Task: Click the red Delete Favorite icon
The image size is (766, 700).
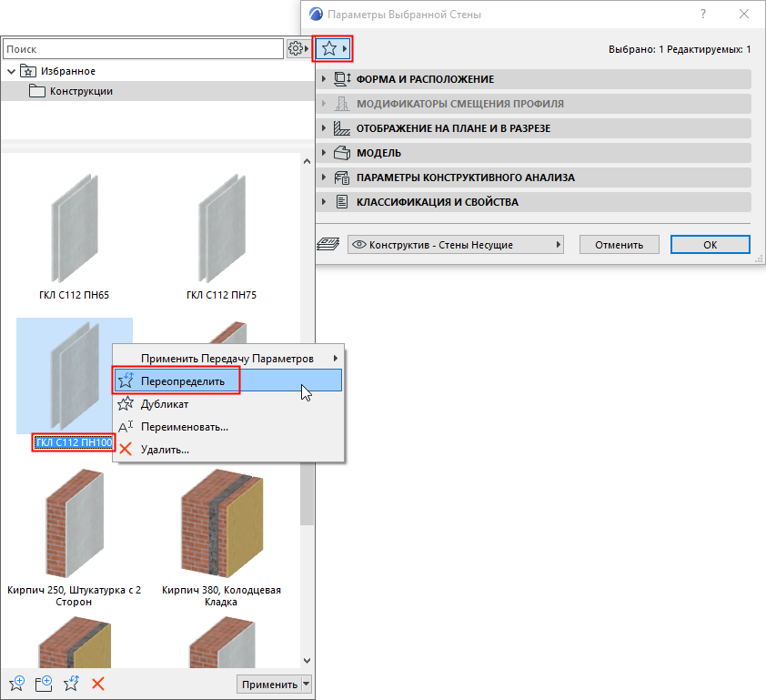Action: click(98, 682)
